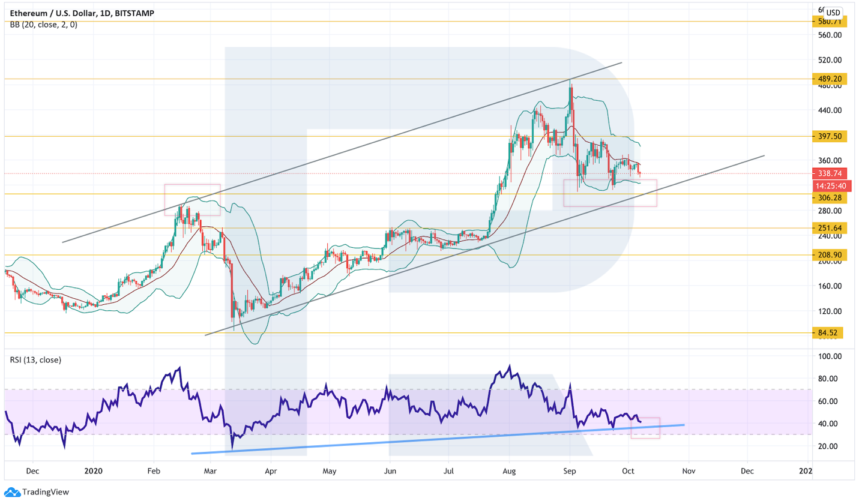The width and height of the screenshot is (859, 504).
Task: Click the Apr label on the time axis
Action: [271, 471]
